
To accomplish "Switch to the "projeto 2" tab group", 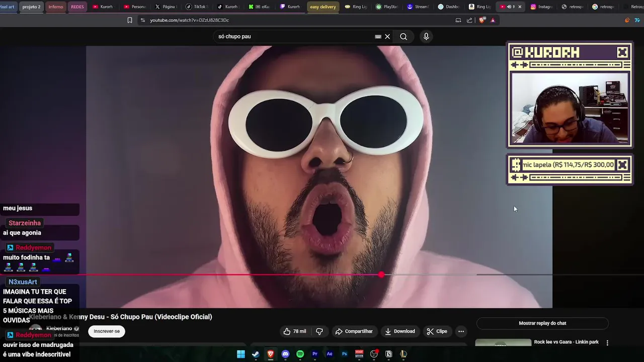I will [31, 7].
